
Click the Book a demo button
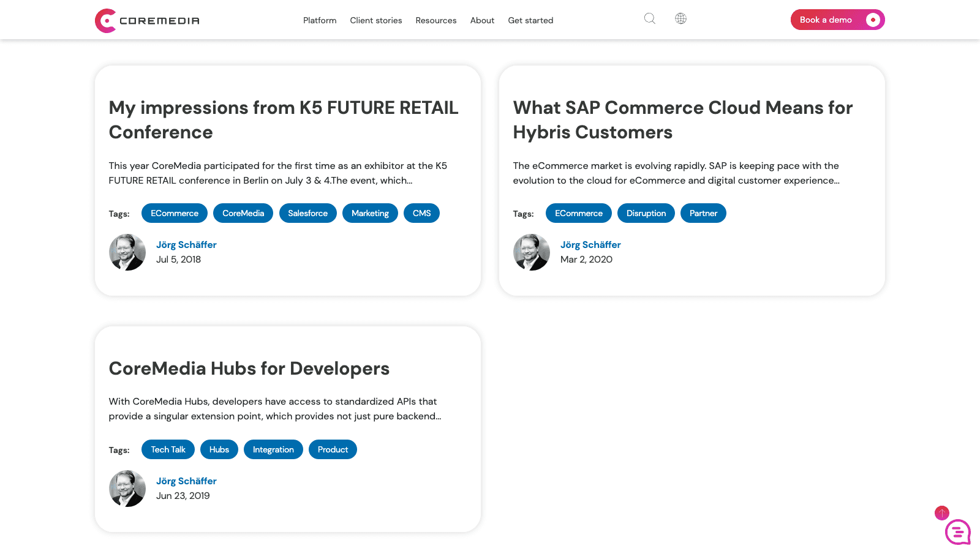tap(837, 20)
